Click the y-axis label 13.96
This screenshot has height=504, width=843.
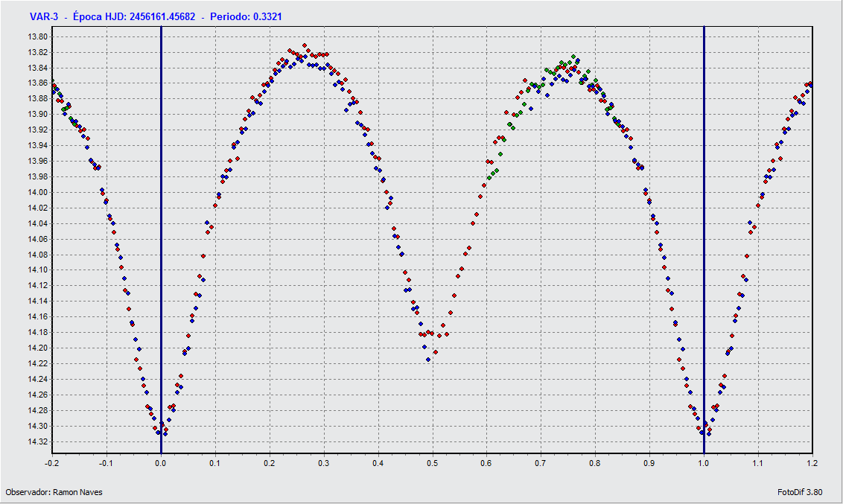click(38, 162)
